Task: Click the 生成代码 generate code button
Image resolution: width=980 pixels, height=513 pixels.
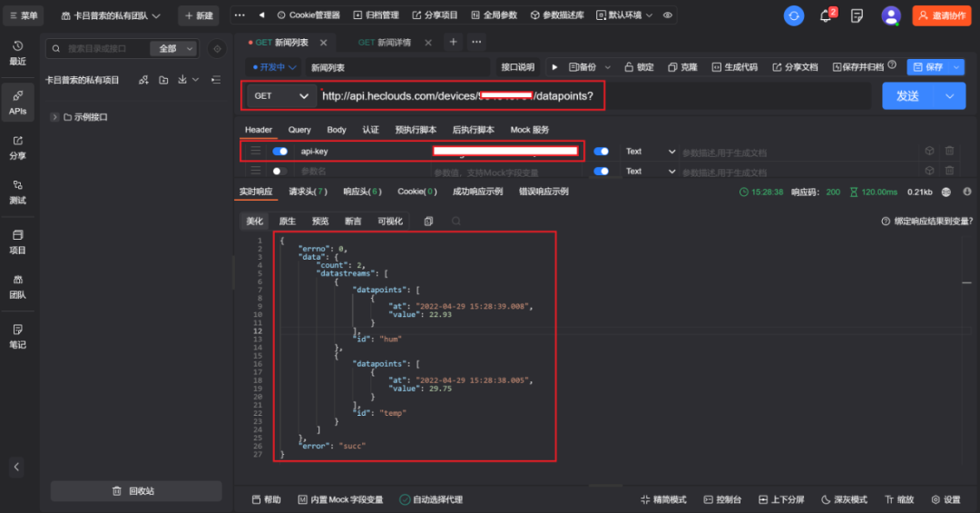Action: pyautogui.click(x=734, y=67)
